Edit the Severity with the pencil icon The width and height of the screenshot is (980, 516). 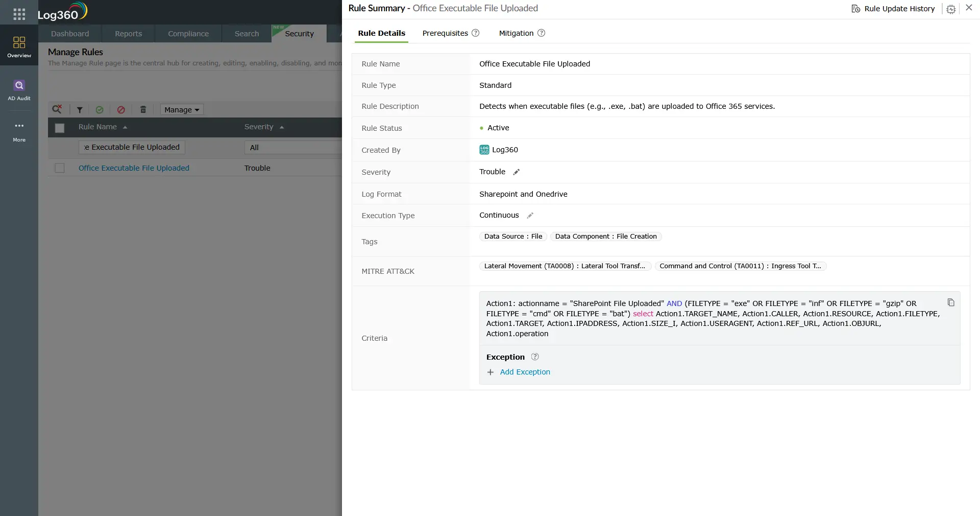[517, 172]
